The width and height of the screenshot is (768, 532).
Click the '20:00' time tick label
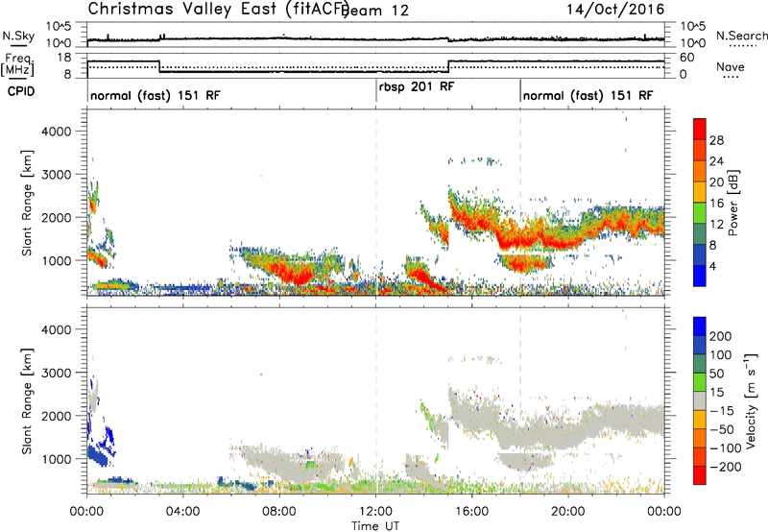point(568,512)
